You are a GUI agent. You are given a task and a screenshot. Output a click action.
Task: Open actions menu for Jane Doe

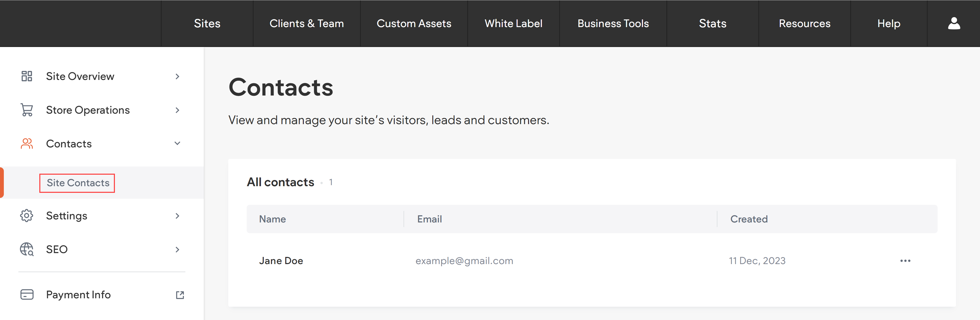pos(905,261)
